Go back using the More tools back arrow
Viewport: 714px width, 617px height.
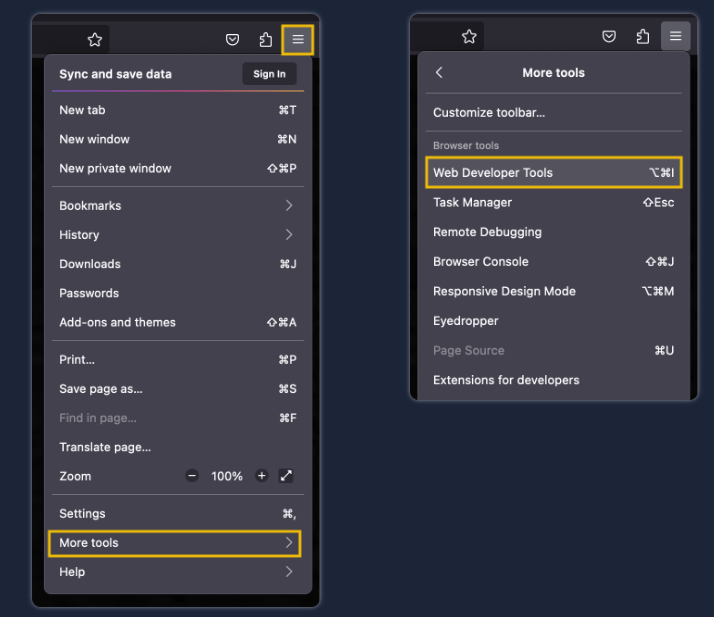[439, 73]
